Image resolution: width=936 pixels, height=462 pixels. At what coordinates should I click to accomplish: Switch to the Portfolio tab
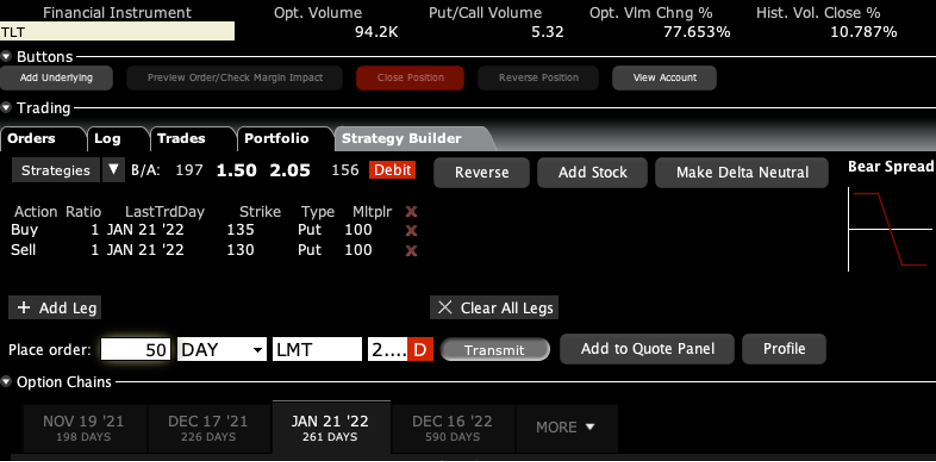click(x=277, y=138)
